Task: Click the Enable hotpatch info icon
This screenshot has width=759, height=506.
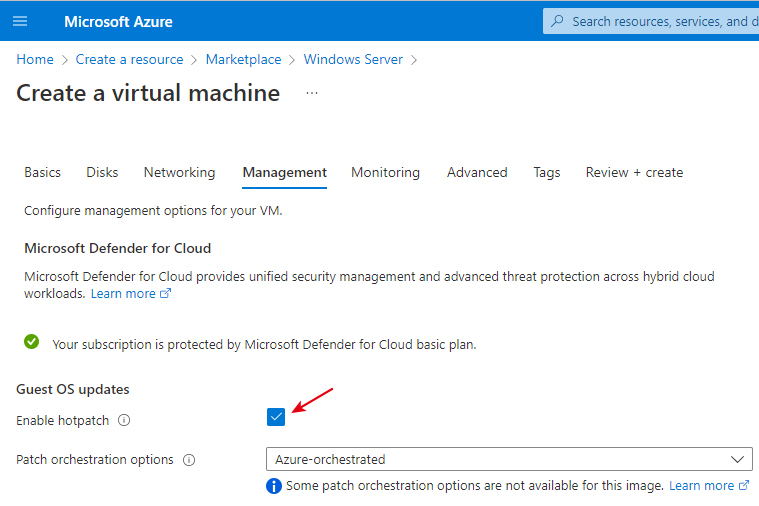Action: click(124, 421)
